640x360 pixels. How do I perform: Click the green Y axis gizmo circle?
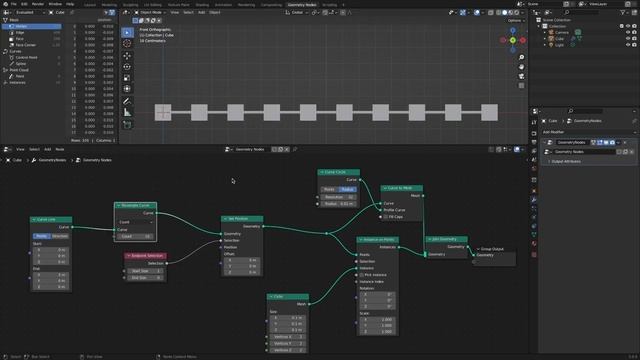pyautogui.click(x=513, y=40)
